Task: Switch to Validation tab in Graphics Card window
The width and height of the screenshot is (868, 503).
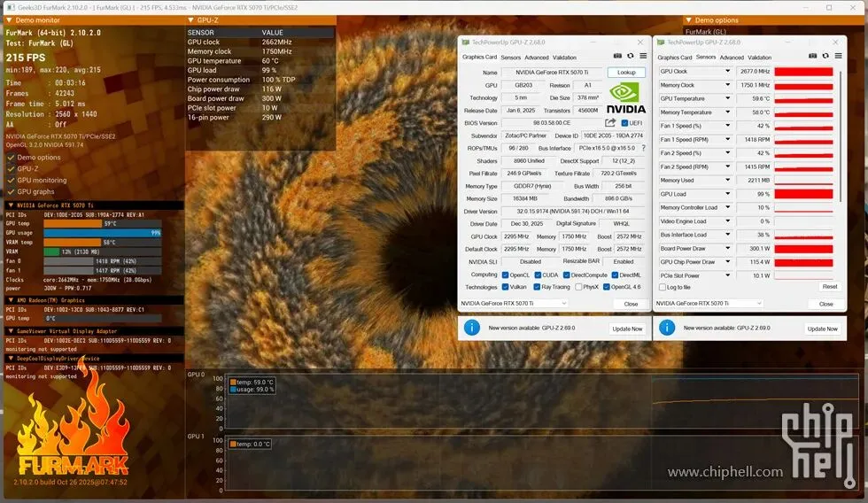Action: [x=564, y=58]
